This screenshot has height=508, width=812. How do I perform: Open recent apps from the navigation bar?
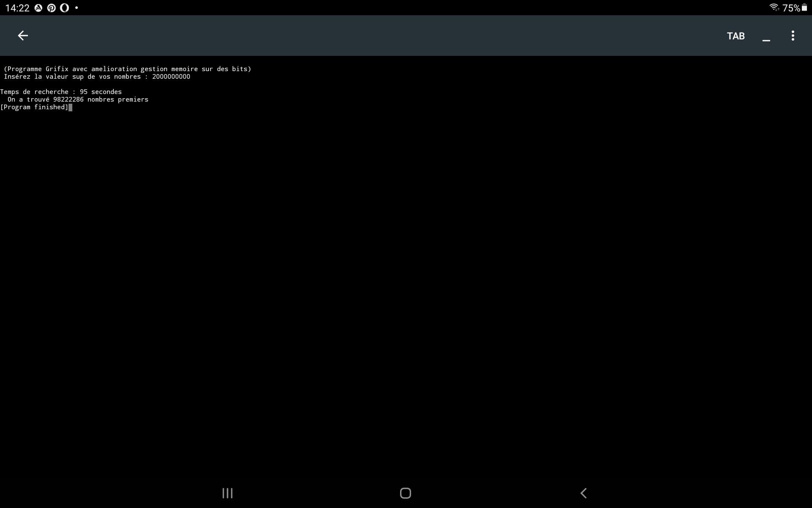228,493
